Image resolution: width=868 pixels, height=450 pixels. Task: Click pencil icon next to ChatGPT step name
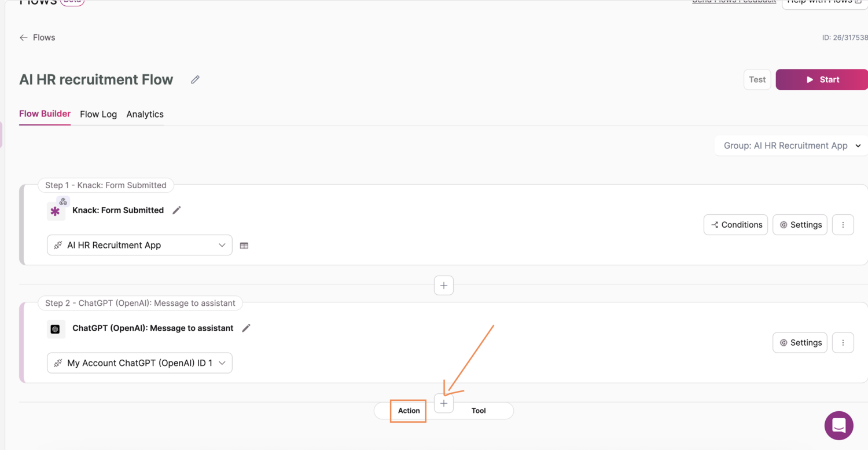pyautogui.click(x=246, y=328)
